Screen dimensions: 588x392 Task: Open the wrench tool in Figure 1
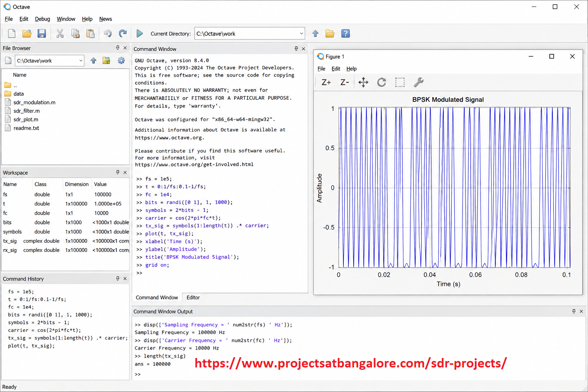coord(418,82)
